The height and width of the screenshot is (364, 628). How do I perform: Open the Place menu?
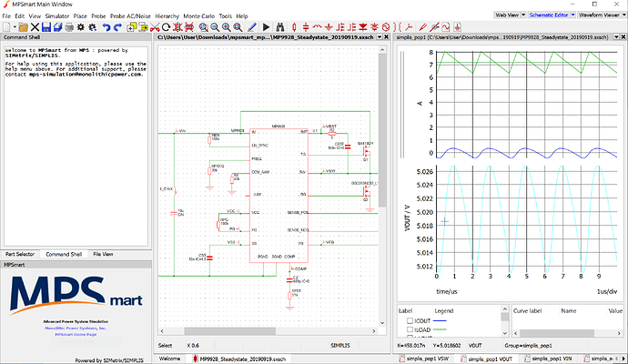pyautogui.click(x=80, y=16)
